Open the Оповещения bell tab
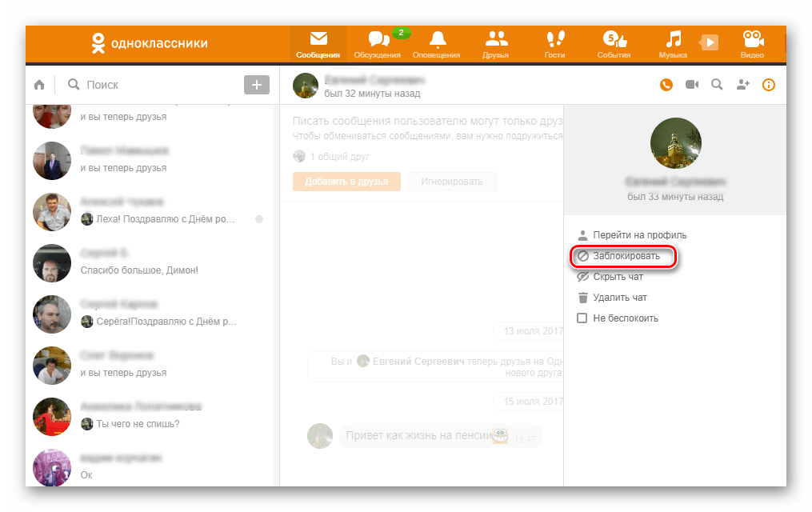This screenshot has height=512, width=812. coord(437,45)
